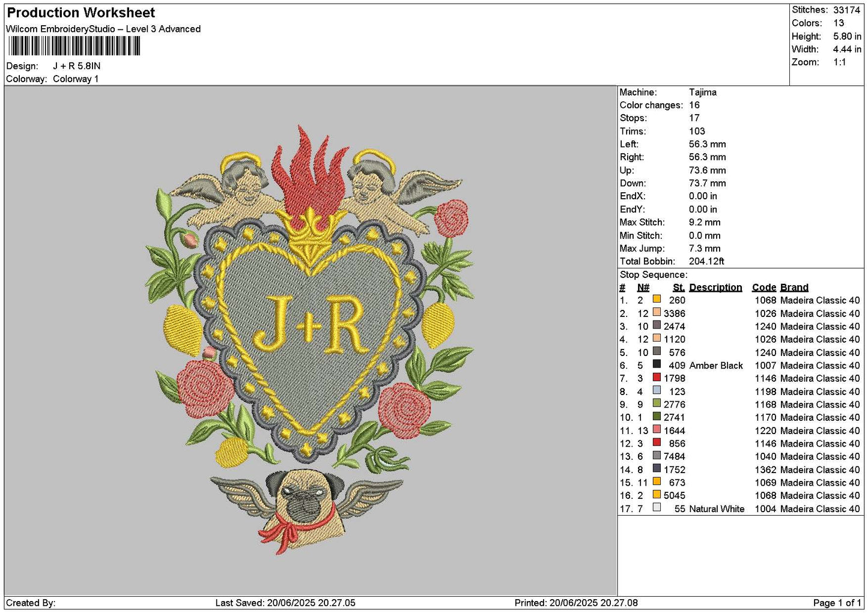Click the peach swatch in stop row 2
The width and height of the screenshot is (868, 613).
[657, 312]
